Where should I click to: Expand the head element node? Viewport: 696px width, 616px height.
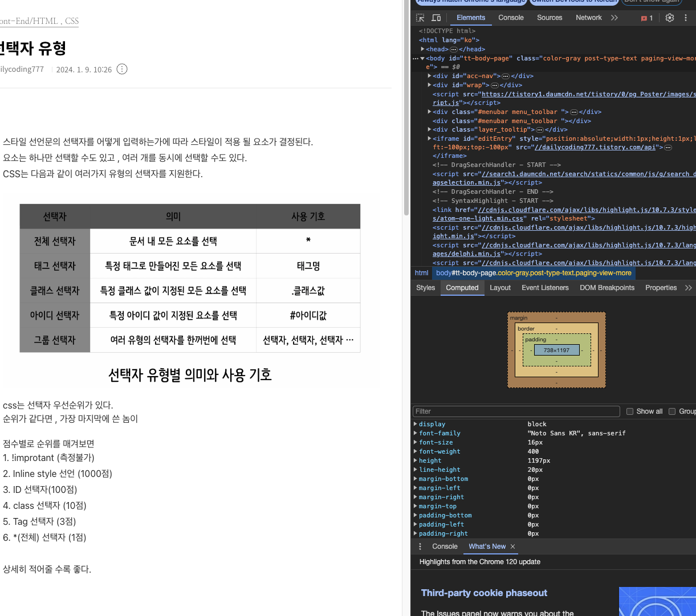(423, 49)
